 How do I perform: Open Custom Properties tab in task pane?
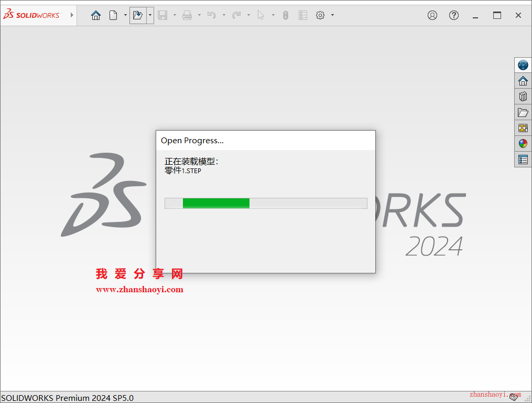click(523, 160)
